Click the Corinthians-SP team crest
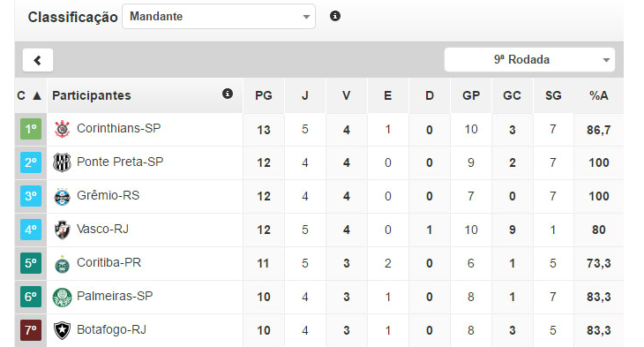This screenshot has height=347, width=644. pos(62,129)
